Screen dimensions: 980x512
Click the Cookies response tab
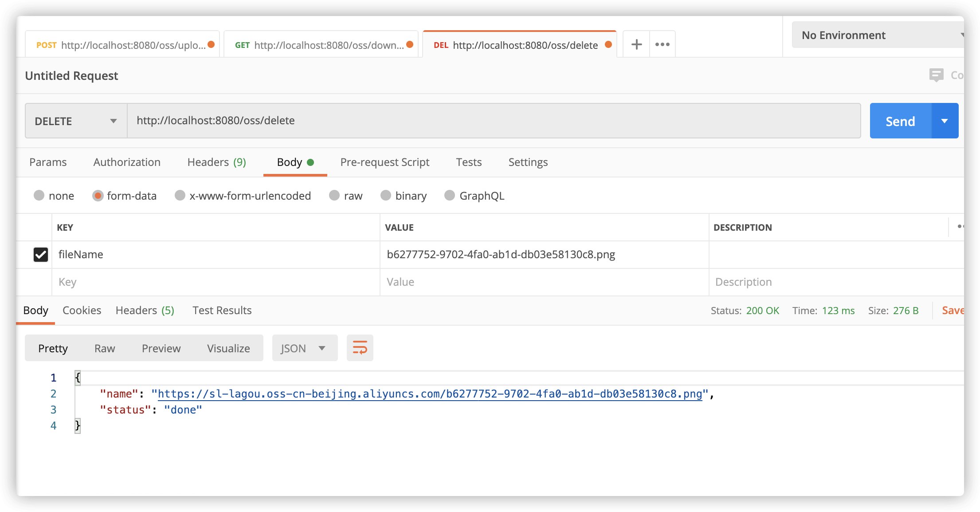point(82,310)
